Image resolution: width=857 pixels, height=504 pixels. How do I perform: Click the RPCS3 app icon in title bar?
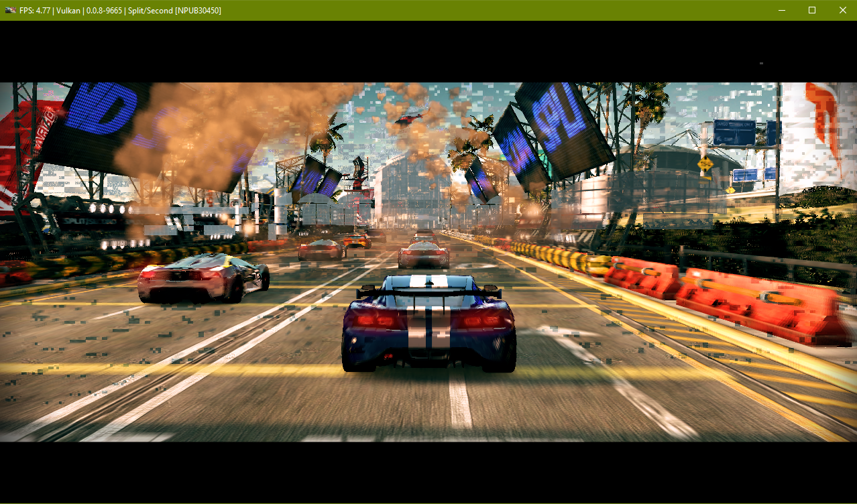(x=10, y=10)
